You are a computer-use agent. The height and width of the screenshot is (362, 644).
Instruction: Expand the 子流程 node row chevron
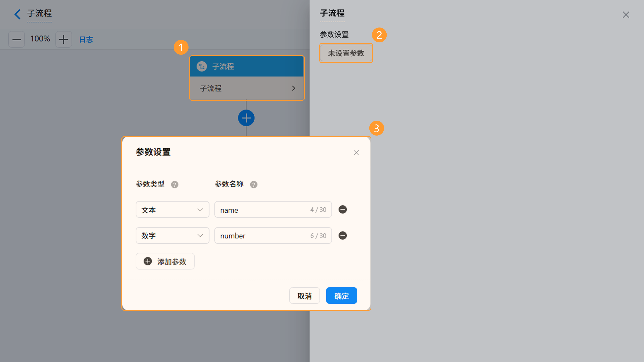click(293, 88)
